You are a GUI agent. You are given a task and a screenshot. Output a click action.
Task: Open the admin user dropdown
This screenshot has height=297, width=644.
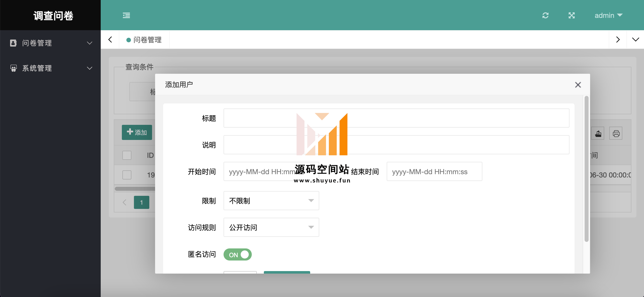tap(608, 15)
